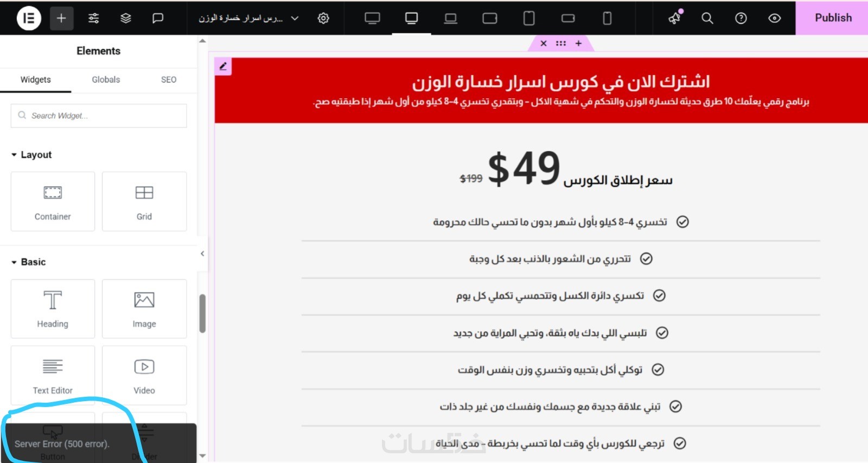Select the 'سعر إطلاق الكورس' label
The height and width of the screenshot is (463, 868).
pyautogui.click(x=618, y=180)
